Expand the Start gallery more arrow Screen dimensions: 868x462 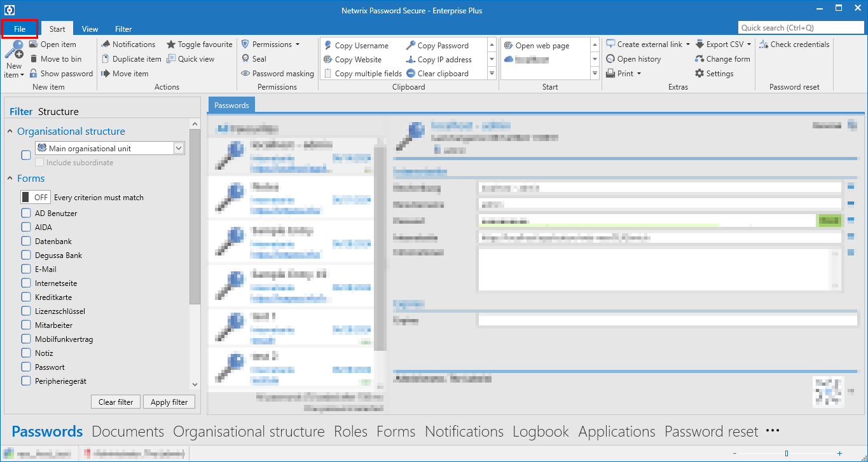595,74
